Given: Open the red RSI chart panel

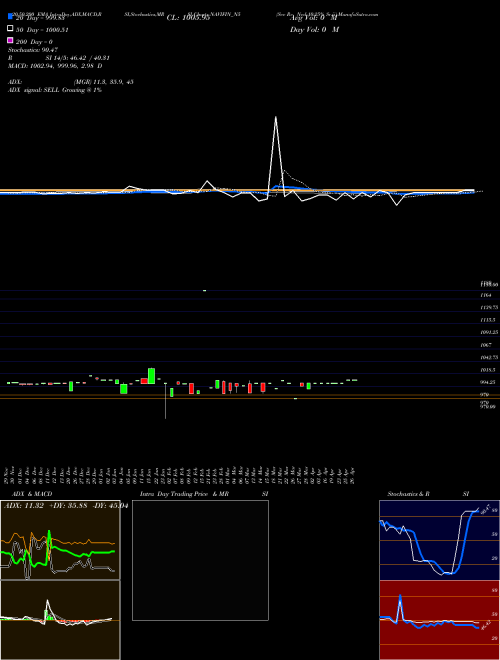Looking at the screenshot, I should point(439,620).
